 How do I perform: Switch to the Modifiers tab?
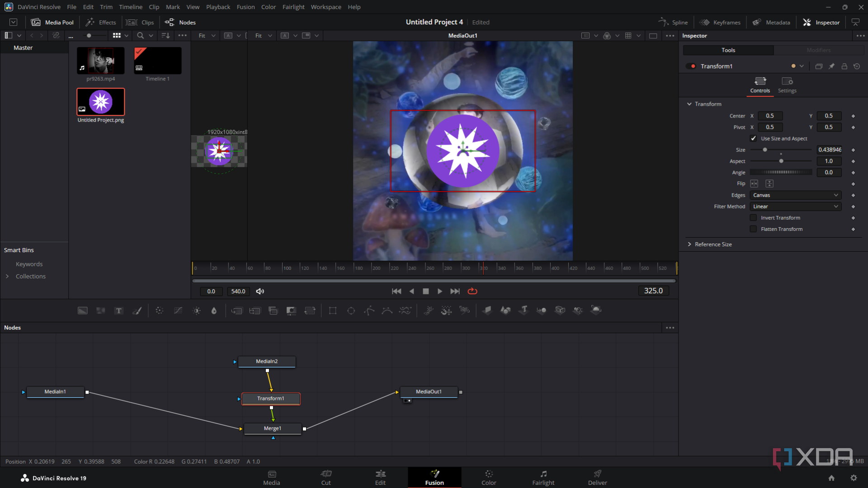[818, 50]
